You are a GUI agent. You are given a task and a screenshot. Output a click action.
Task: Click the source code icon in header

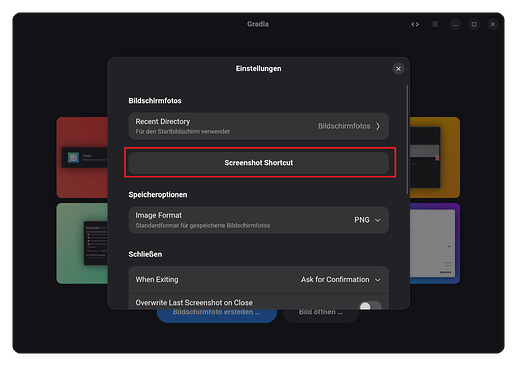click(x=415, y=24)
